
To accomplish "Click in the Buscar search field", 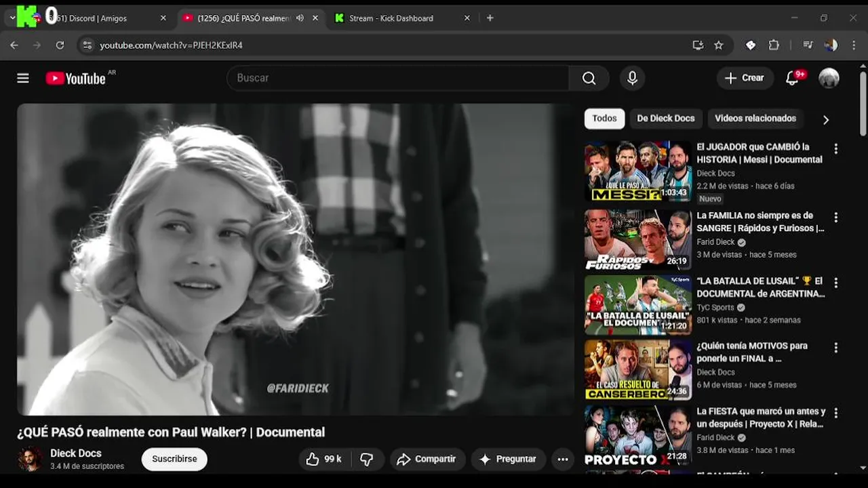I will coord(398,78).
